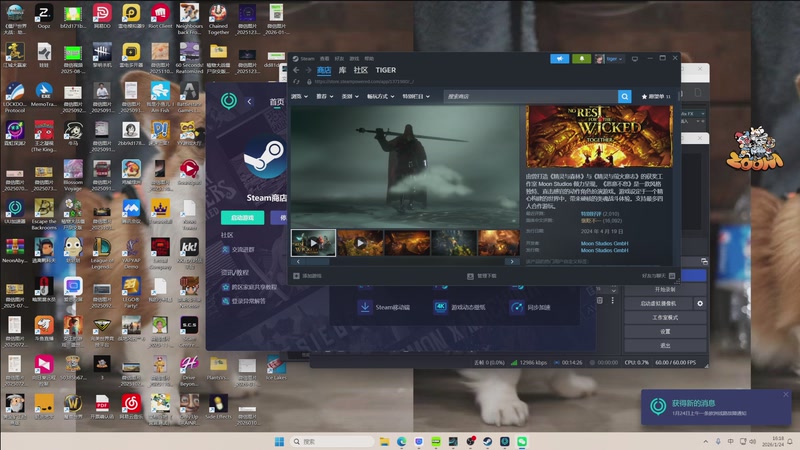The height and width of the screenshot is (450, 800).
Task: Click the OBS 启动虚拟摄像机 button
Action: point(658,304)
